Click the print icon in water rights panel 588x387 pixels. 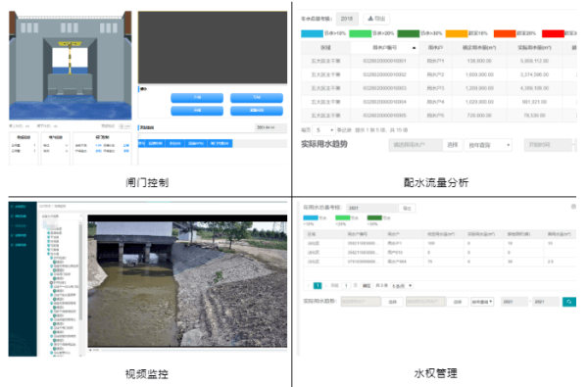573,207
